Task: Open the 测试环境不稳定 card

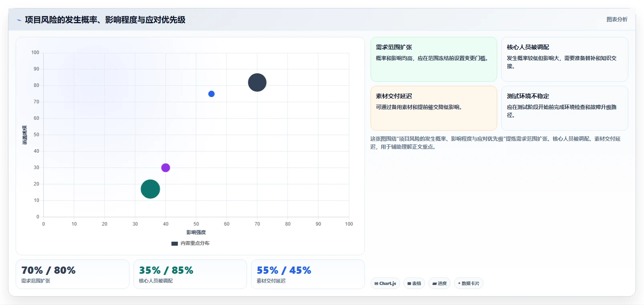Action: (565, 108)
